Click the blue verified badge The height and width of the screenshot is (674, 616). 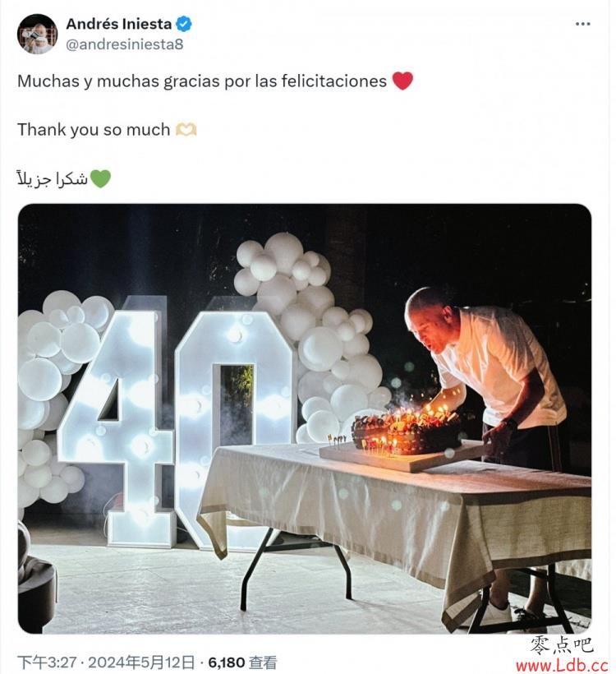pos(184,24)
